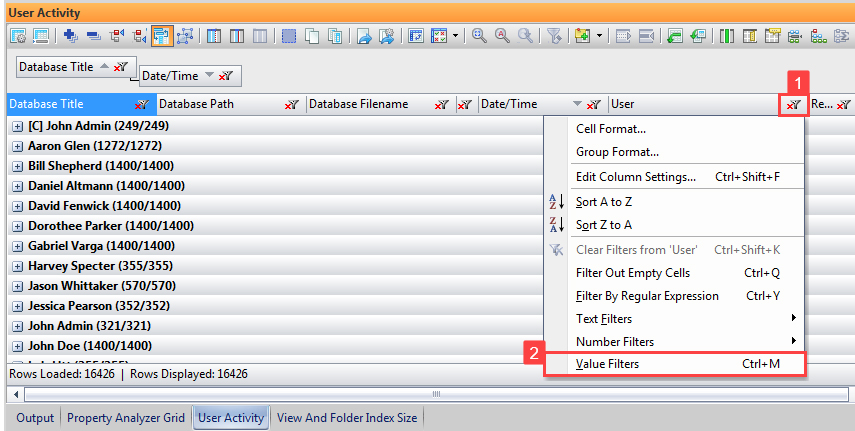Click the export-with-gear toolbar icon
Screen dimensions: 855x431
387,36
